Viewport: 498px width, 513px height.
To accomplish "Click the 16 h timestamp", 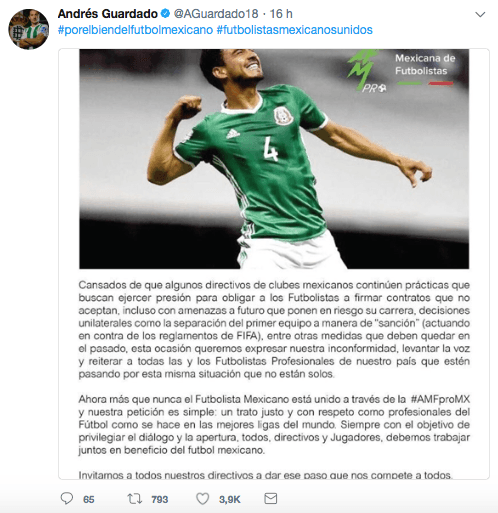I will pos(281,14).
